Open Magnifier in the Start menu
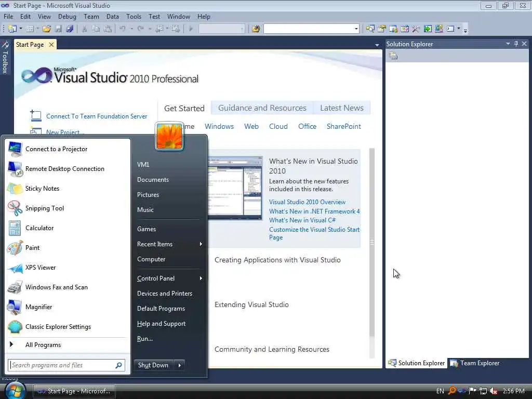This screenshot has height=399, width=532. 38,307
